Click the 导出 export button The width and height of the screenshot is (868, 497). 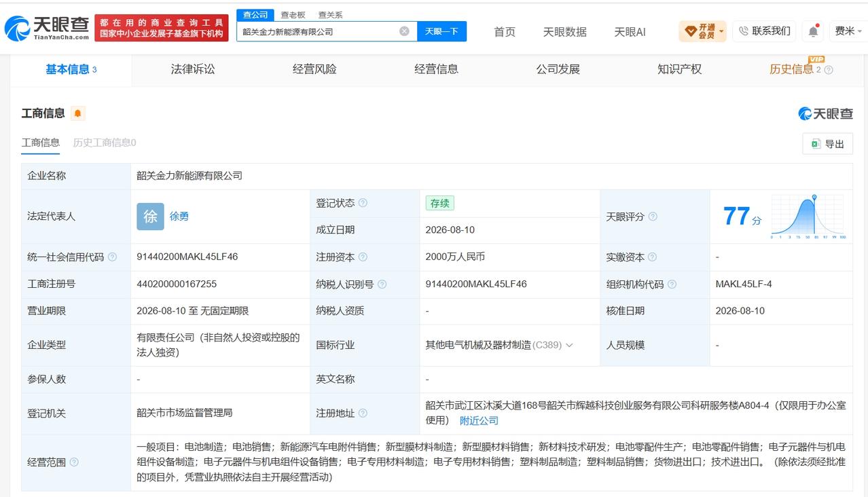[x=828, y=144]
